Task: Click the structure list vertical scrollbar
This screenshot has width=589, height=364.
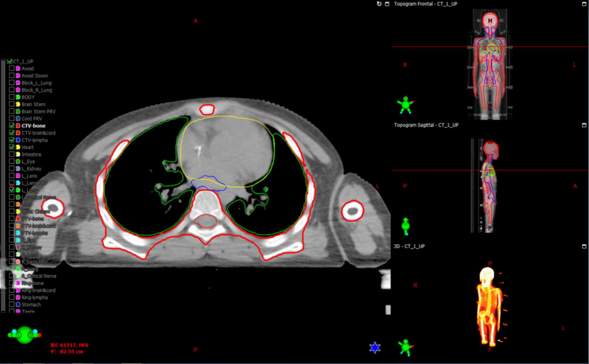Action: pyautogui.click(x=3, y=185)
